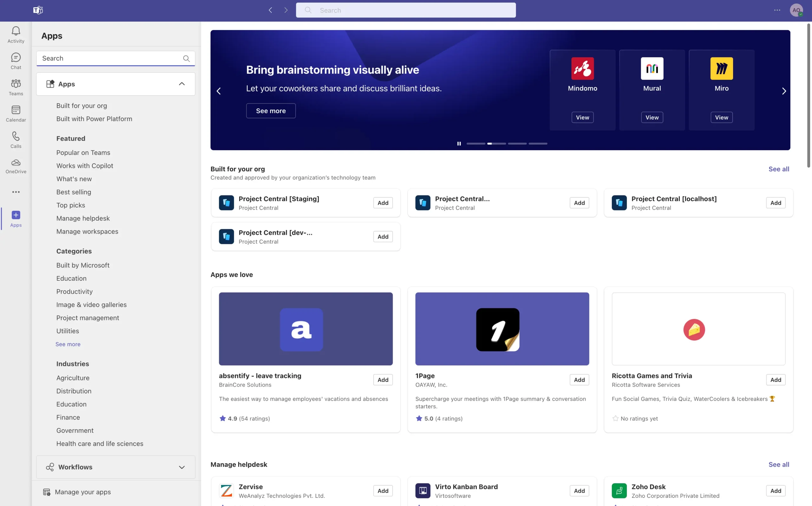812x506 pixels.
Task: Click the Miro app icon in banner
Action: [721, 69]
